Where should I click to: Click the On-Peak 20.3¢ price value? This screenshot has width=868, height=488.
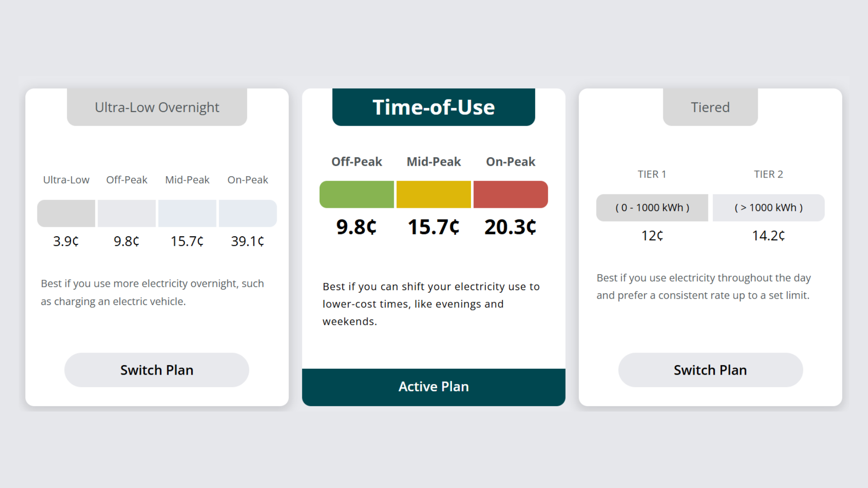click(x=510, y=227)
